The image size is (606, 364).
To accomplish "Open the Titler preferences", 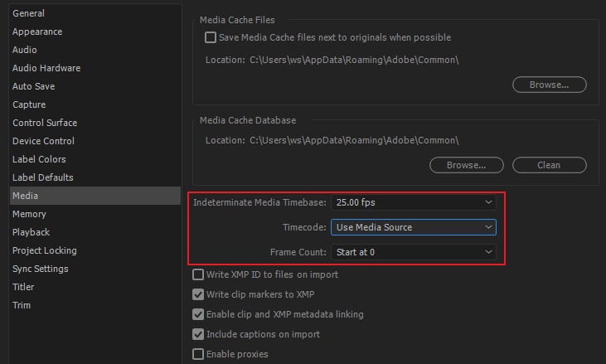I will click(23, 287).
